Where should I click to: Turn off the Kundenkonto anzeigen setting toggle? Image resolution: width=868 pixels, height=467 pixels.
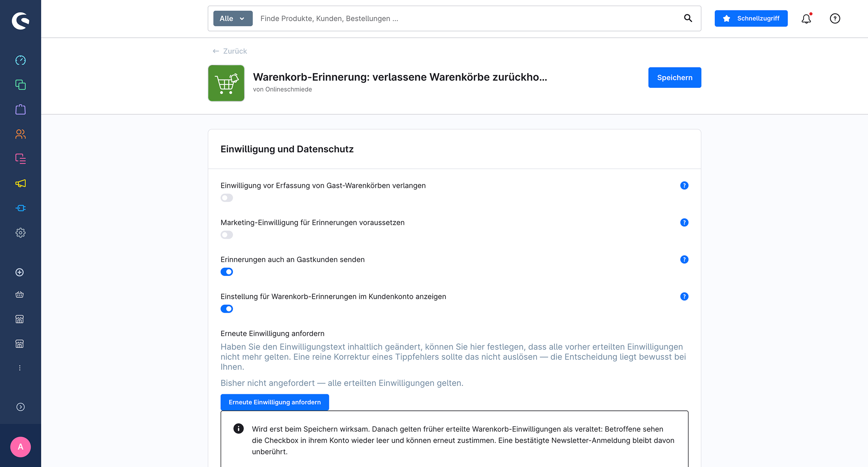[227, 309]
